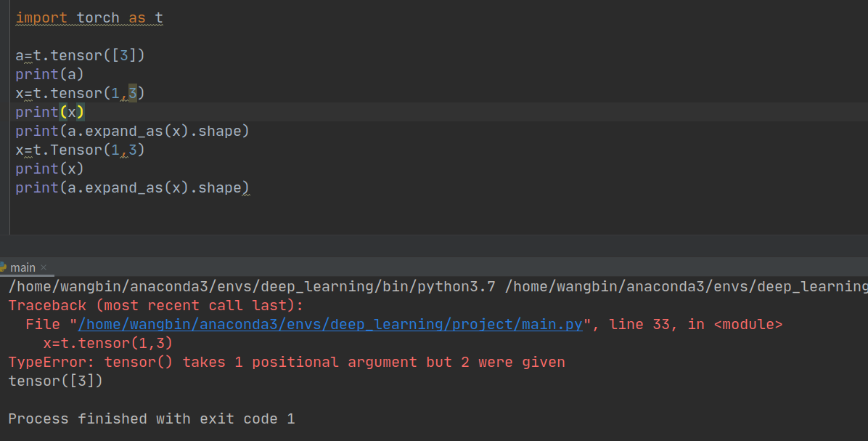Click the 'import torch as t' line
The image size is (868, 441).
[x=89, y=18]
